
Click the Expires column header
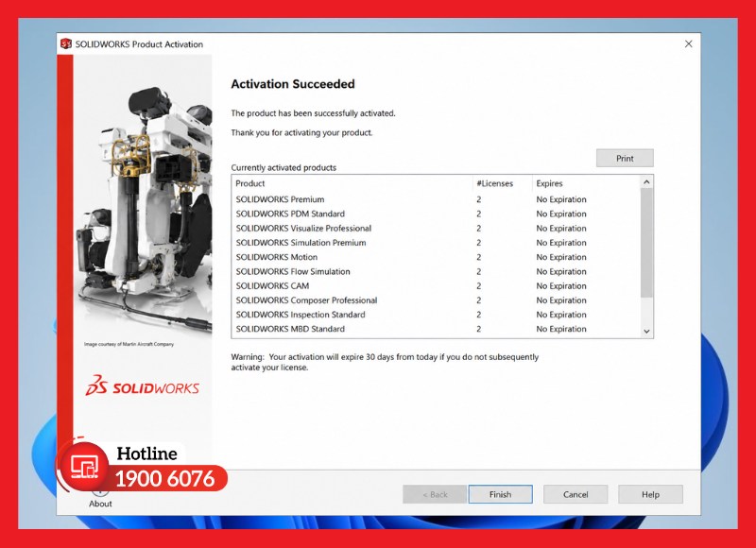click(x=586, y=183)
